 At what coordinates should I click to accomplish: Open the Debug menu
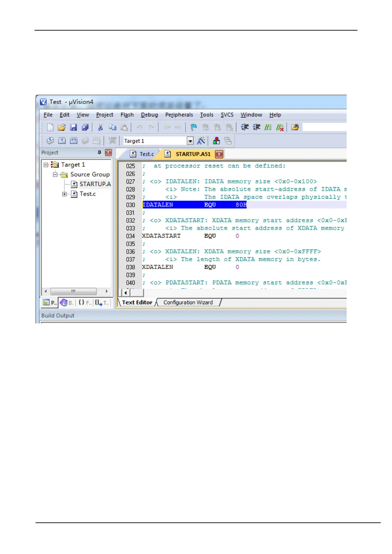(x=149, y=115)
